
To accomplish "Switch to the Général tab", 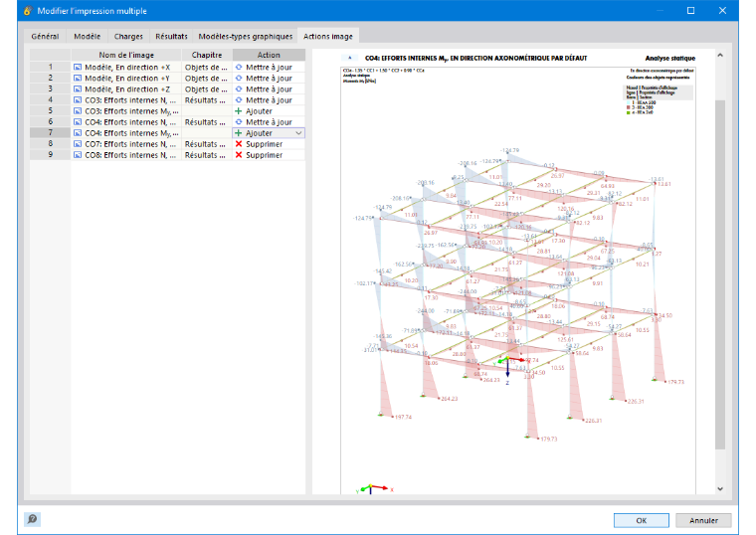I will (x=45, y=36).
